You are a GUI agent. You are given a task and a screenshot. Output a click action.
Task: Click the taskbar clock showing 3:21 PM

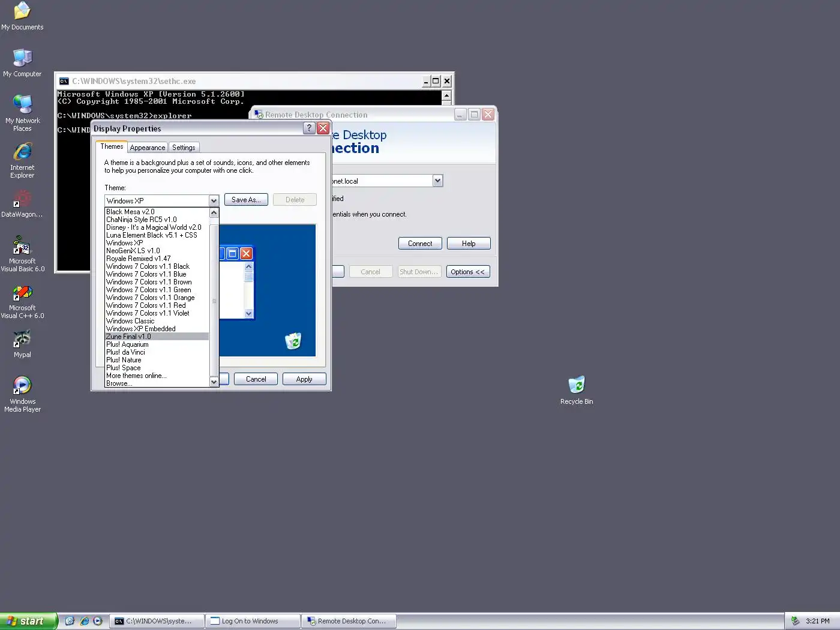click(x=818, y=621)
